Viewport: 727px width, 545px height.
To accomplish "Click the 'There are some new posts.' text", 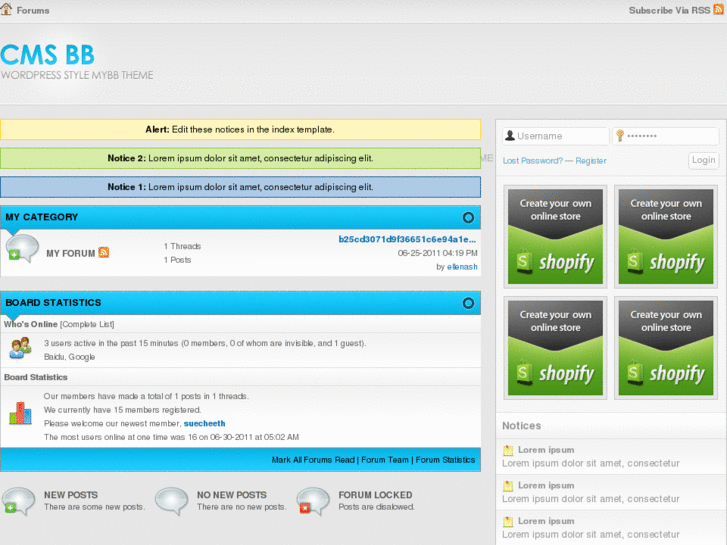I will coord(95,507).
